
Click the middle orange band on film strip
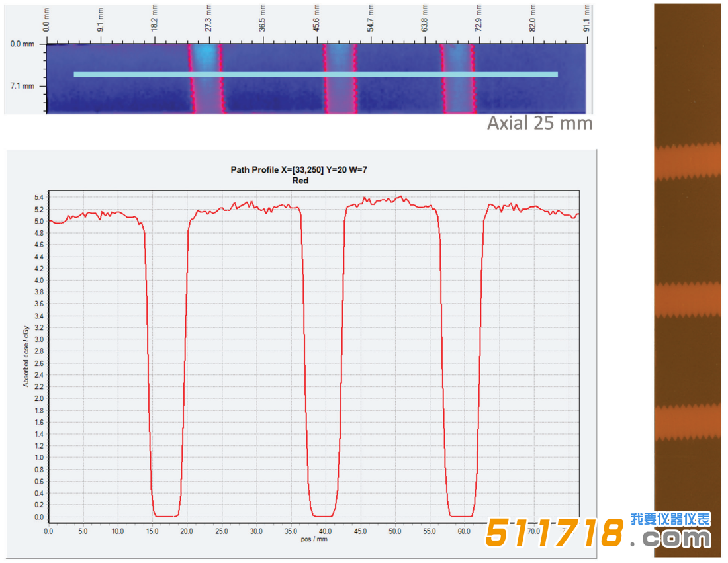click(687, 299)
